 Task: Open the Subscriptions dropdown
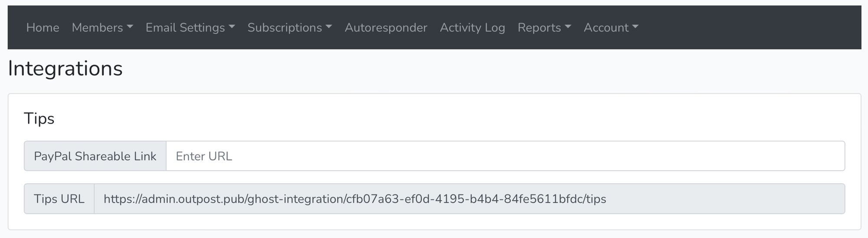tap(289, 27)
